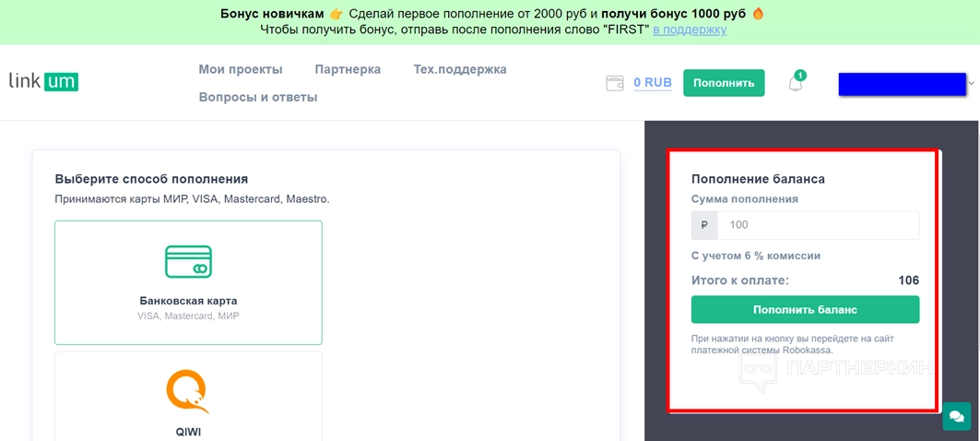980x441 pixels.
Task: Click the 'Итого к оплате:' label
Action: (x=740, y=280)
